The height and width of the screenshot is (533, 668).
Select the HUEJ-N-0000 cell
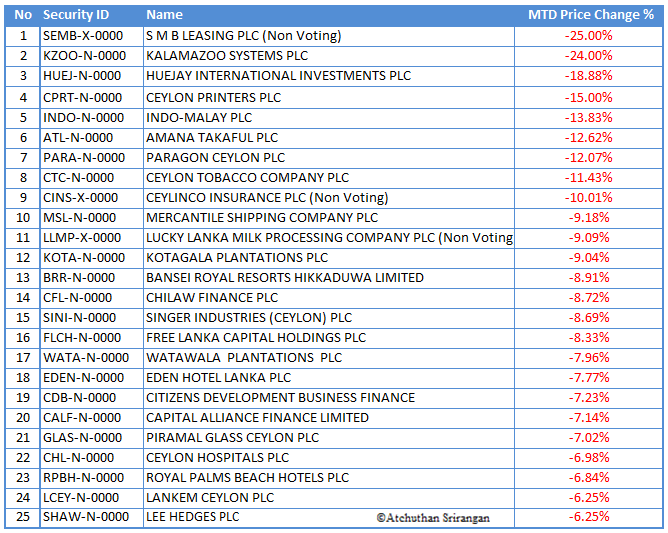[82, 76]
